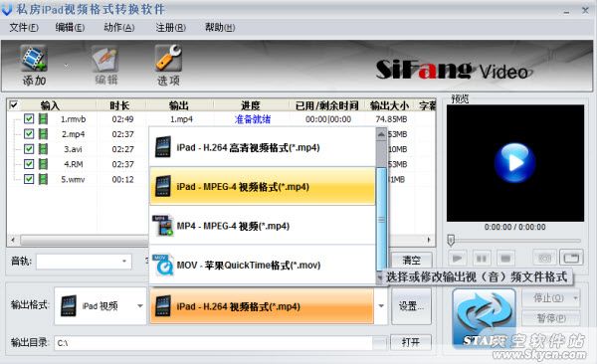Open the 选项 wrench options icon

(x=168, y=59)
